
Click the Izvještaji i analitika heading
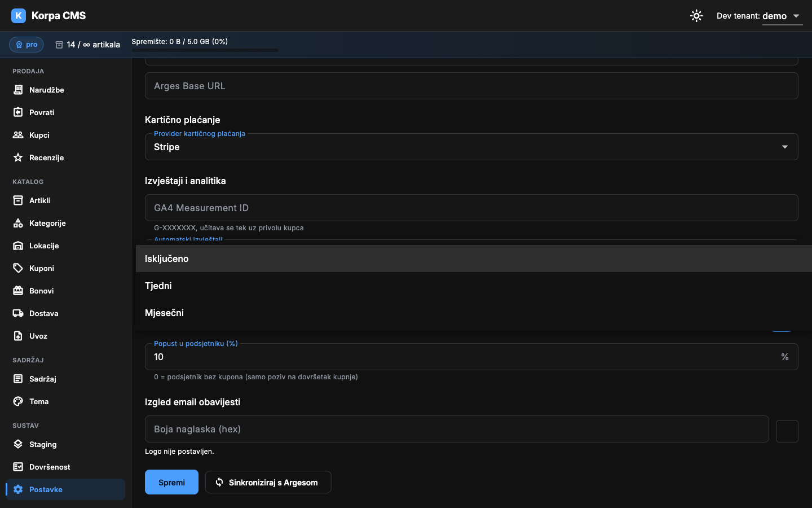pyautogui.click(x=186, y=181)
